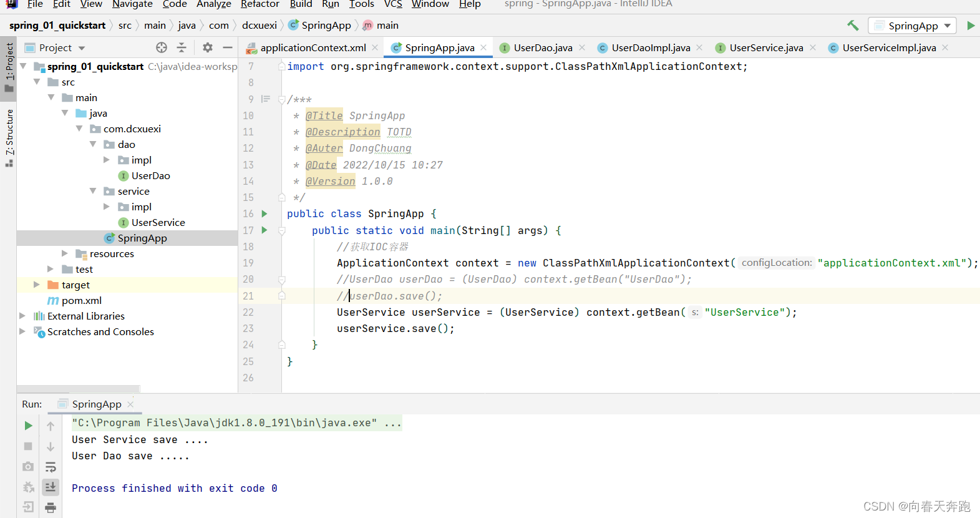Click the Build project hammer icon
The width and height of the screenshot is (980, 518).
click(x=853, y=26)
